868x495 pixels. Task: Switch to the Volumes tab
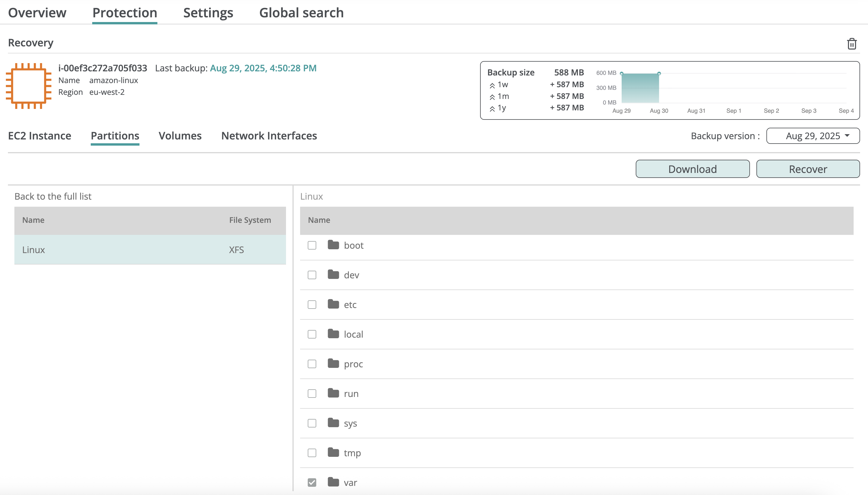(180, 136)
